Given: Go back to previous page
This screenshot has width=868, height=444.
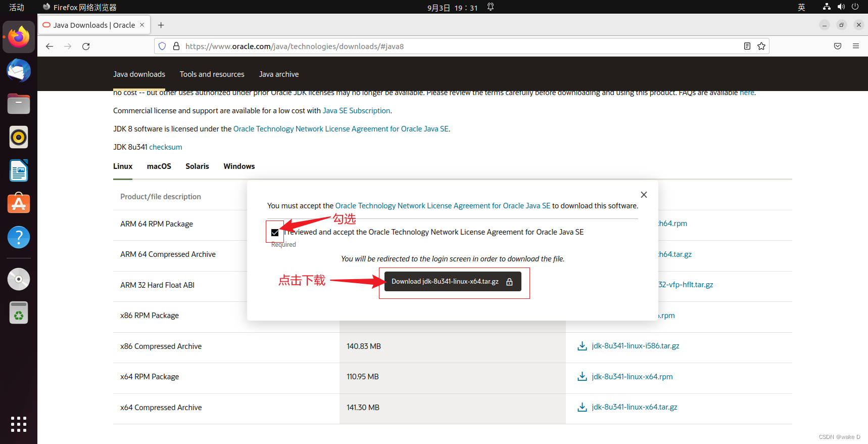Looking at the screenshot, I should point(50,46).
